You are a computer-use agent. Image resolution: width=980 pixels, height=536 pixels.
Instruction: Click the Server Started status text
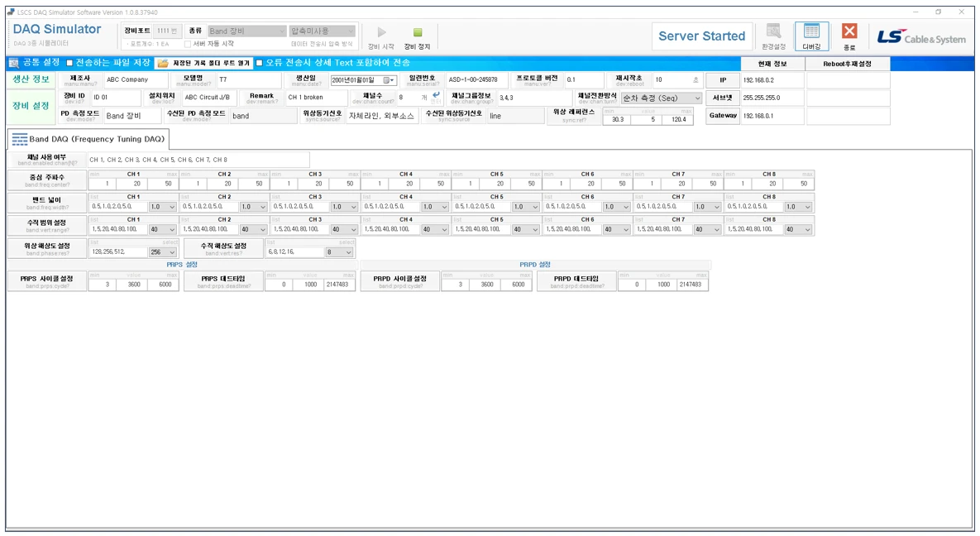tap(701, 36)
